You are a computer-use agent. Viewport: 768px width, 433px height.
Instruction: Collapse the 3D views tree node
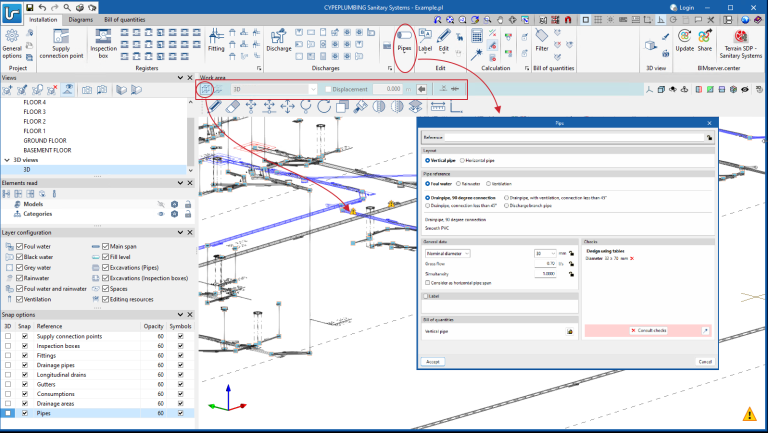[7, 160]
